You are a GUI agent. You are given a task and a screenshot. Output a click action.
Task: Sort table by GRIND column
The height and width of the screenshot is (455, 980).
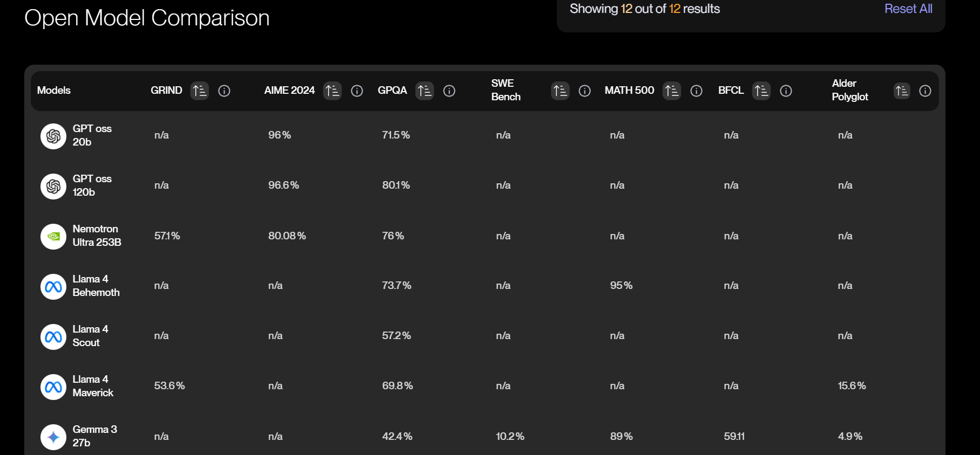(200, 91)
